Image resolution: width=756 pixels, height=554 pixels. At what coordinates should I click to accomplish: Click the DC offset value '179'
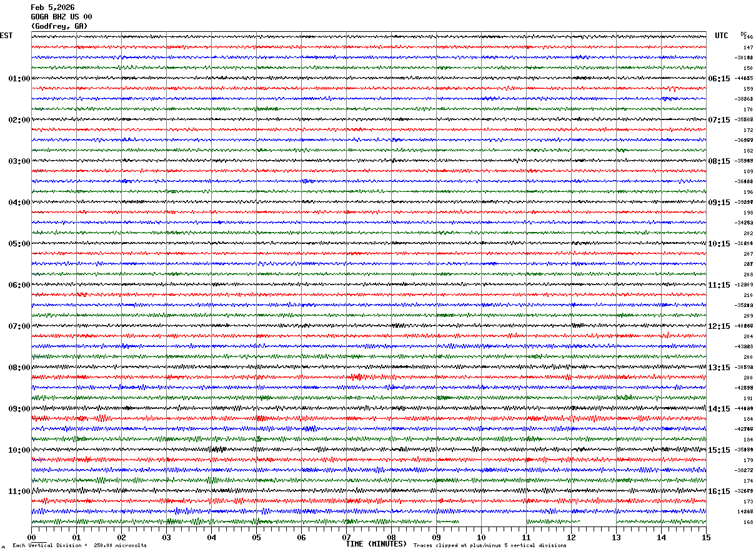(x=748, y=460)
